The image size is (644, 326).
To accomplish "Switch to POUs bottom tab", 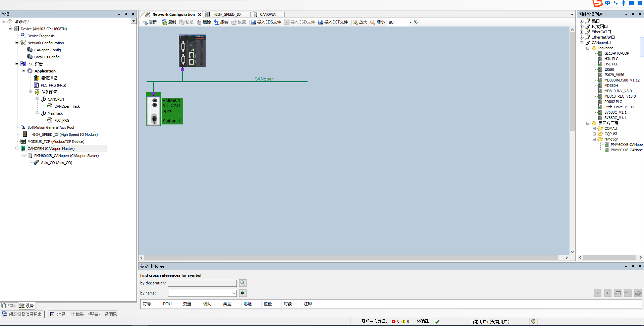I will click(x=9, y=306).
